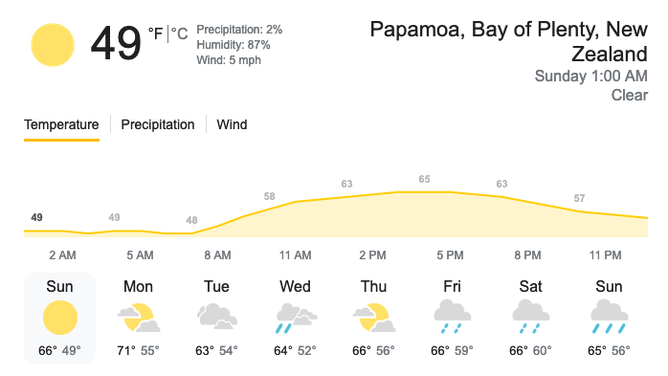This screenshot has width=668, height=376.
Task: Select Friday's light rain icon
Action: tap(452, 316)
